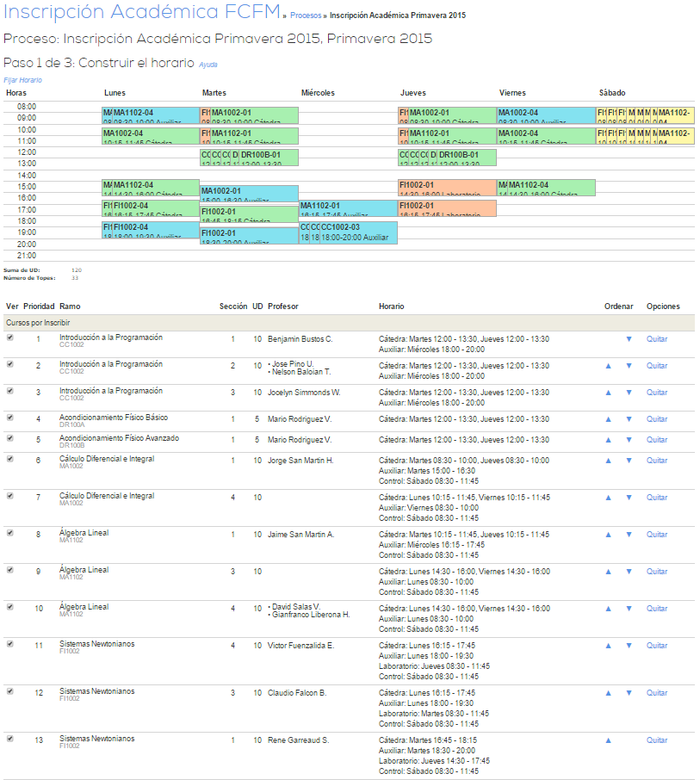Hide priority 13 Sistemas Newtonianos via checkbox

[x=10, y=740]
